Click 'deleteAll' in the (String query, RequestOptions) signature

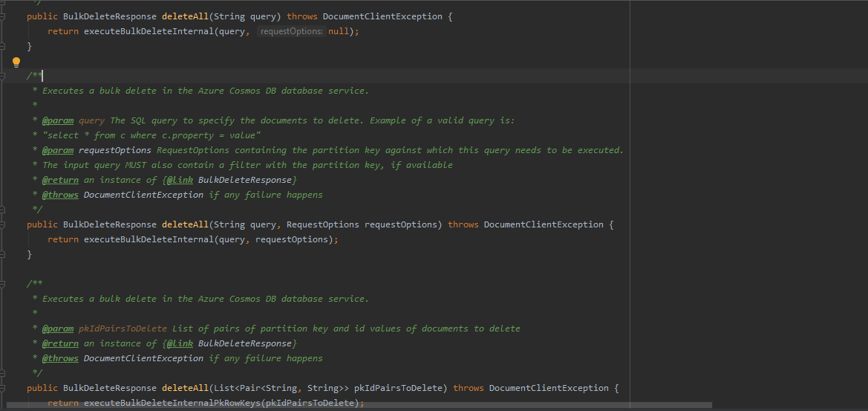pos(185,224)
